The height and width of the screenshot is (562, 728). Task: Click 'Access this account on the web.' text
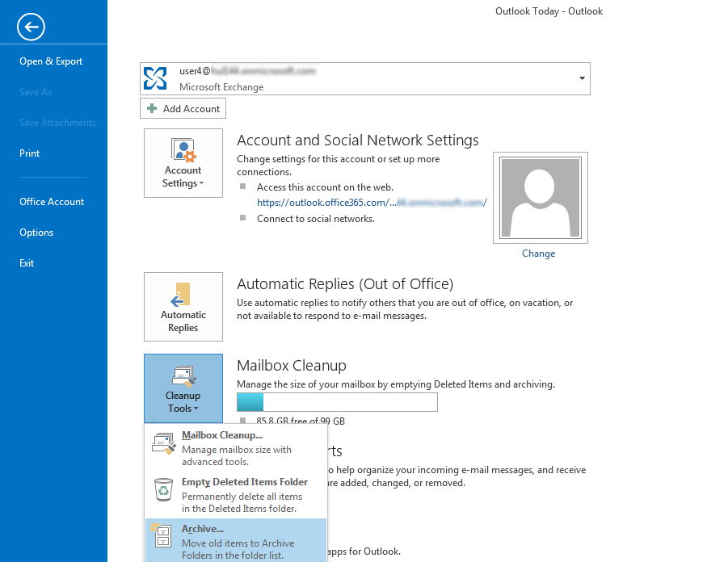(x=325, y=187)
